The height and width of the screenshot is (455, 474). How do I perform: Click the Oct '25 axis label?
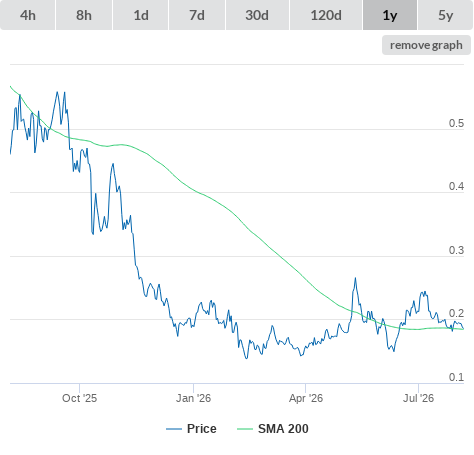[79, 398]
